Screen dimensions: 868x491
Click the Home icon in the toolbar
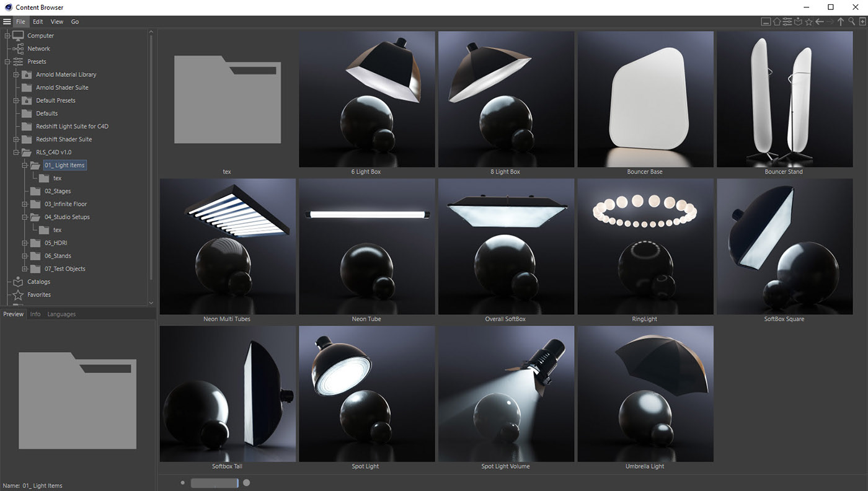777,22
